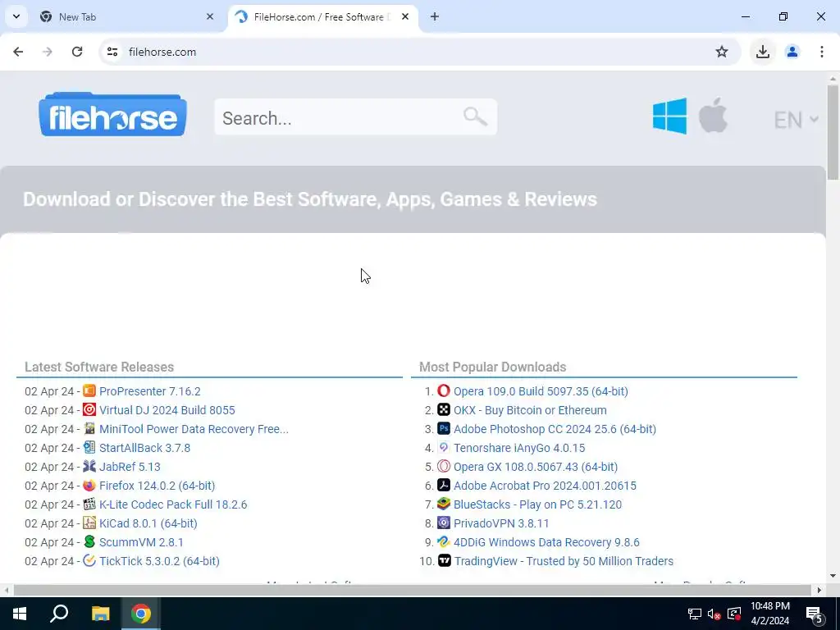Open Chrome three-dot menu

coord(821,52)
